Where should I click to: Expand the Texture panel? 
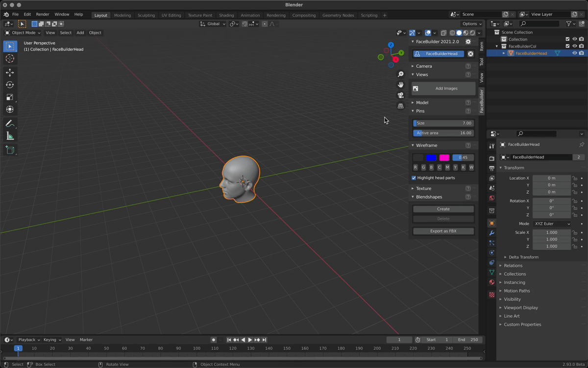[x=423, y=188]
